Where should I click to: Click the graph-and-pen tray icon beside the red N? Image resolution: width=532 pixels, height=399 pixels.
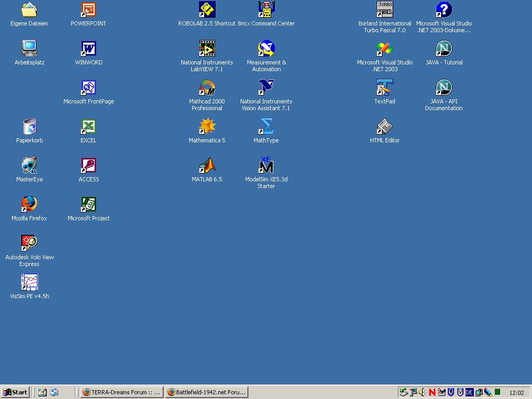click(x=442, y=392)
